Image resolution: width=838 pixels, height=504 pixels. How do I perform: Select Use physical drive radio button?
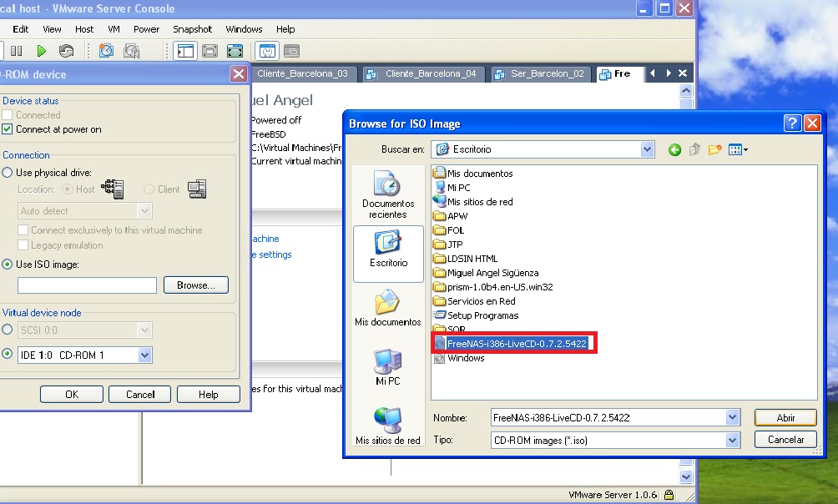tap(7, 173)
